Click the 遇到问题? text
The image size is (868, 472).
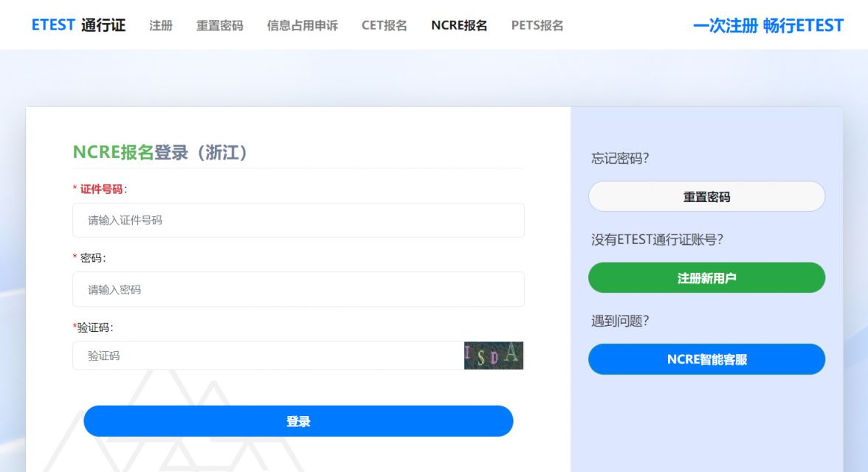tap(620, 321)
